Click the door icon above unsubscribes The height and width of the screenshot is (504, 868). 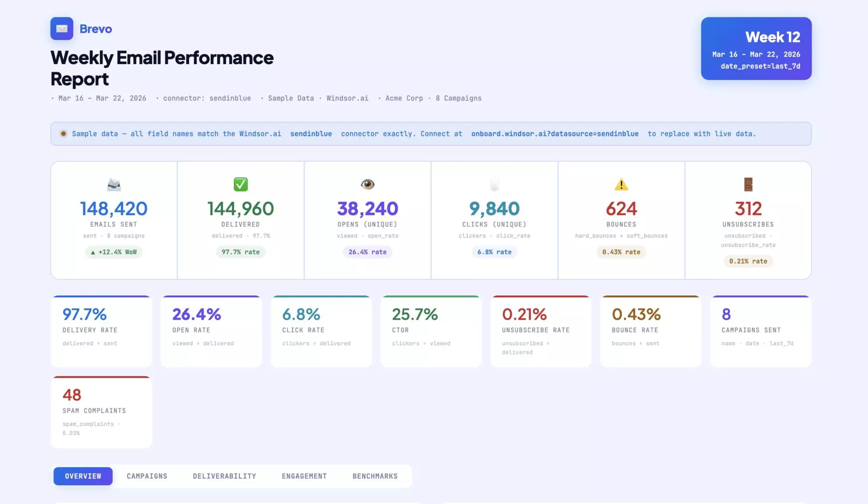(x=748, y=185)
